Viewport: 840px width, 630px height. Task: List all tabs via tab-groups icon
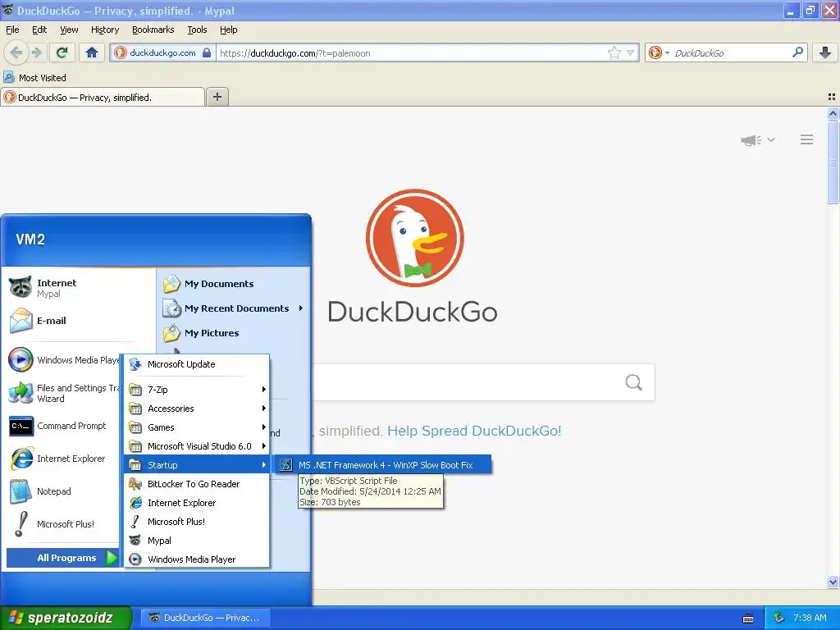(x=832, y=97)
